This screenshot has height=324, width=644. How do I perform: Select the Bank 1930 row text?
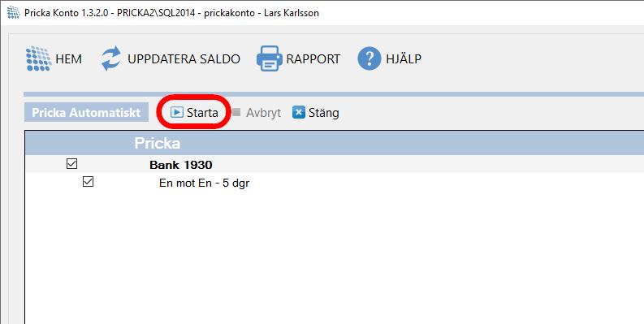[181, 165]
